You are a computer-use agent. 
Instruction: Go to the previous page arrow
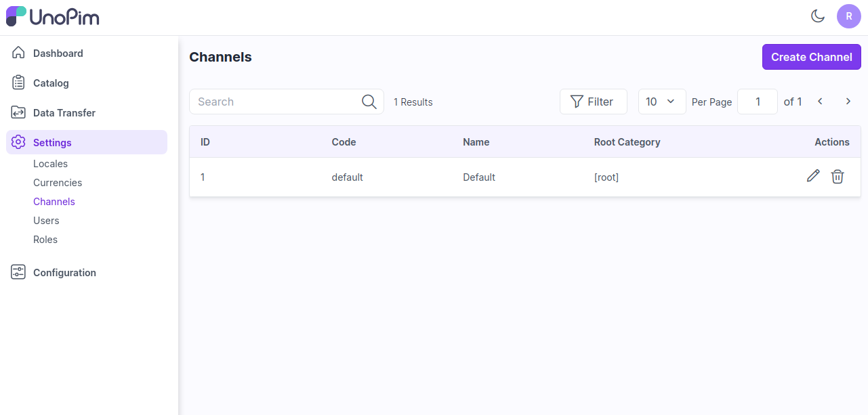click(x=820, y=102)
